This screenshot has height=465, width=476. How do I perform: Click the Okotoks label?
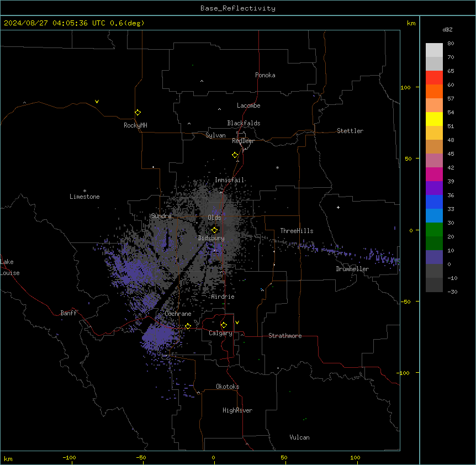click(228, 387)
